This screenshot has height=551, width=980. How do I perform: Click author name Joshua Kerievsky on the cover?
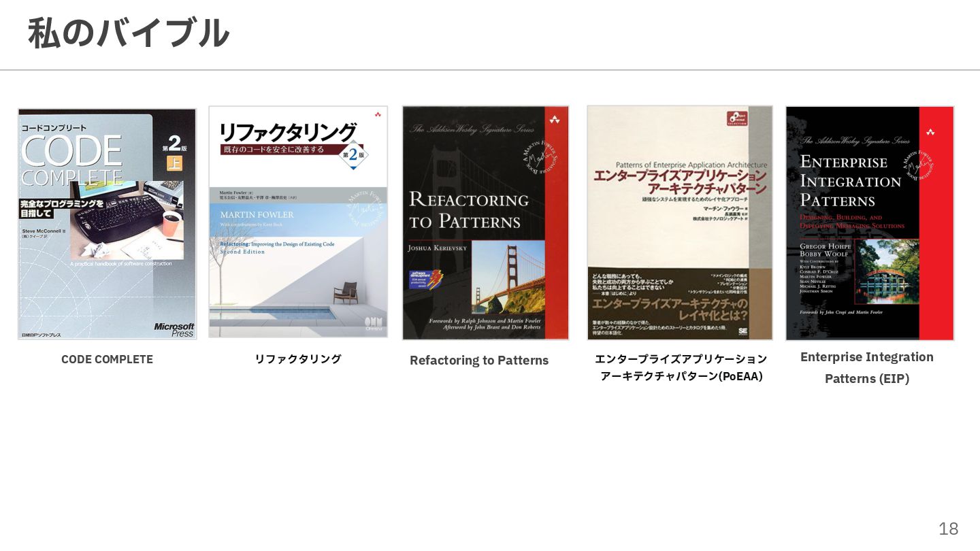(438, 248)
